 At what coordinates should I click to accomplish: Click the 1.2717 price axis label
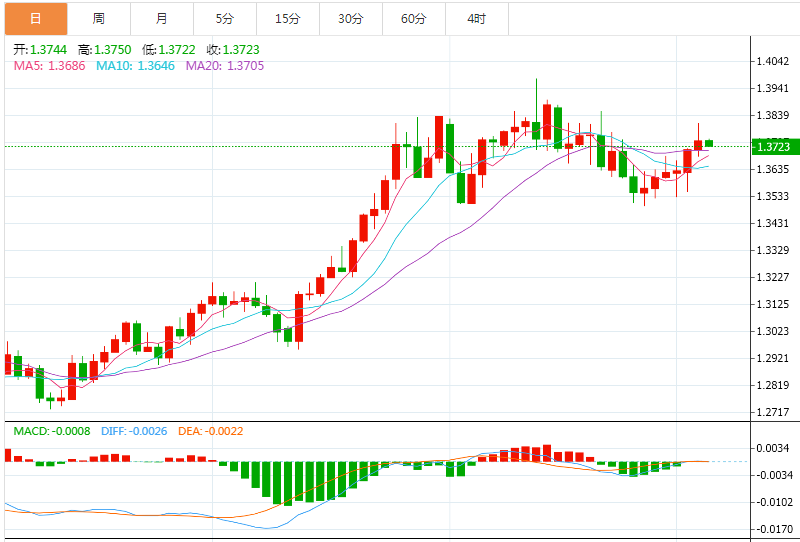click(773, 412)
